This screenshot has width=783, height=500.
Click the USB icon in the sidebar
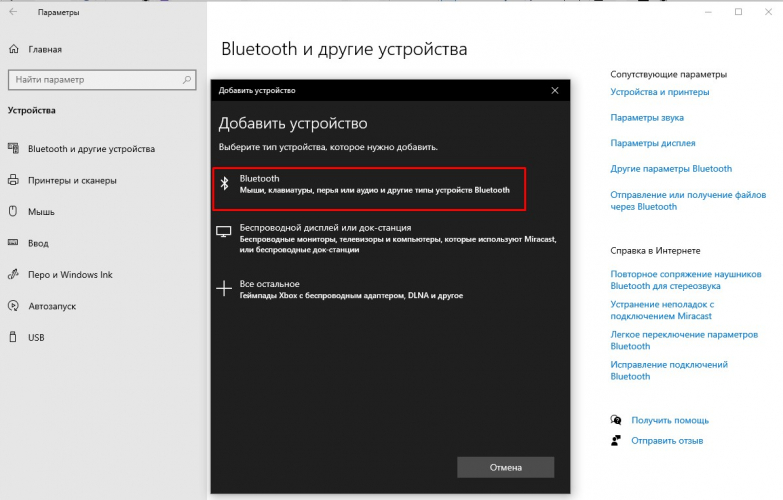coord(14,337)
